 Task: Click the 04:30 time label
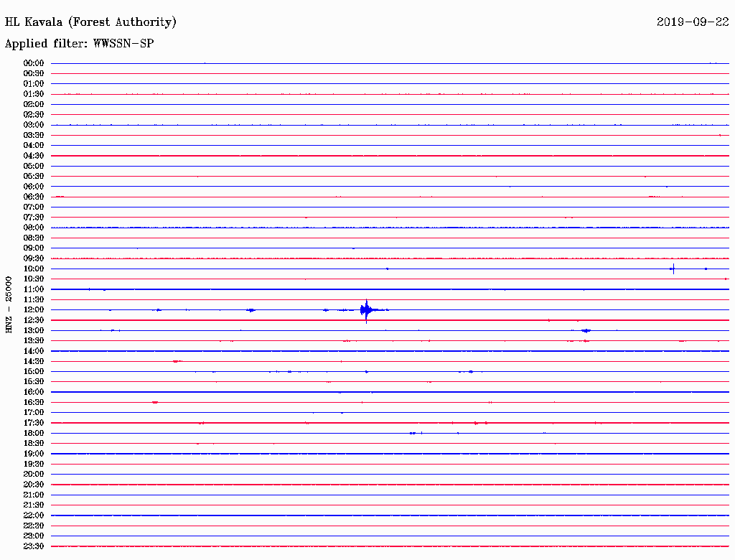34,156
